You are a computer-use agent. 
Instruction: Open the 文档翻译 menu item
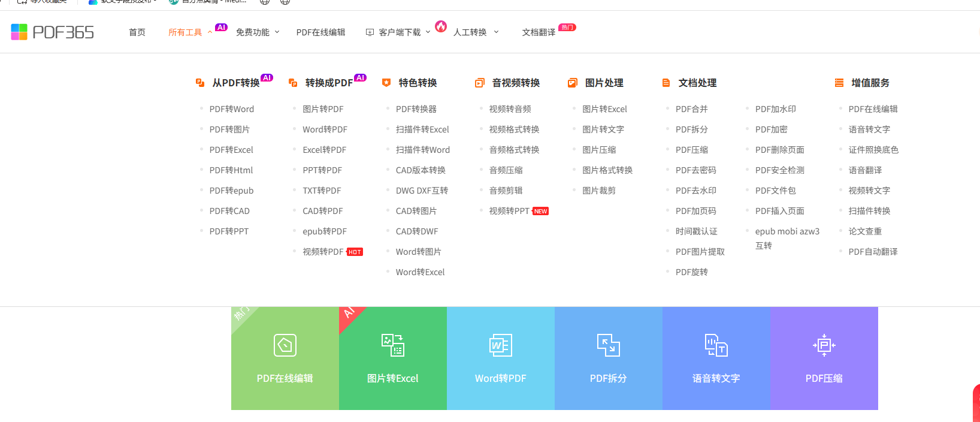[539, 32]
